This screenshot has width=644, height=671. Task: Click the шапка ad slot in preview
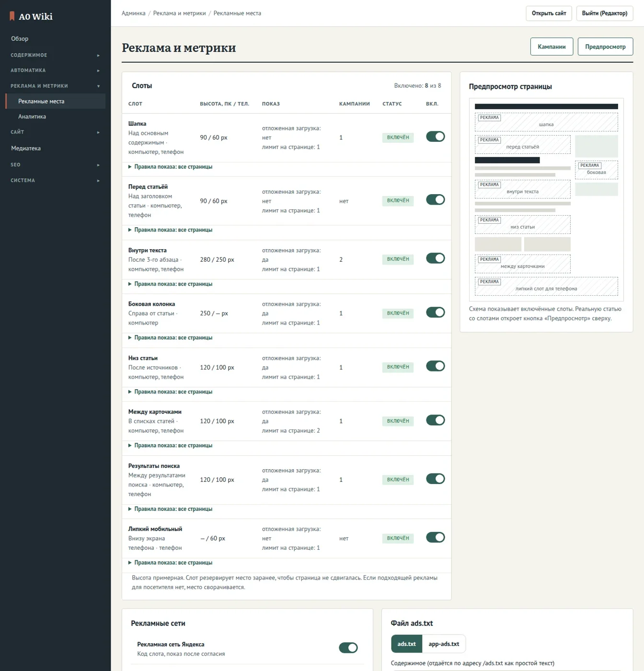point(546,122)
